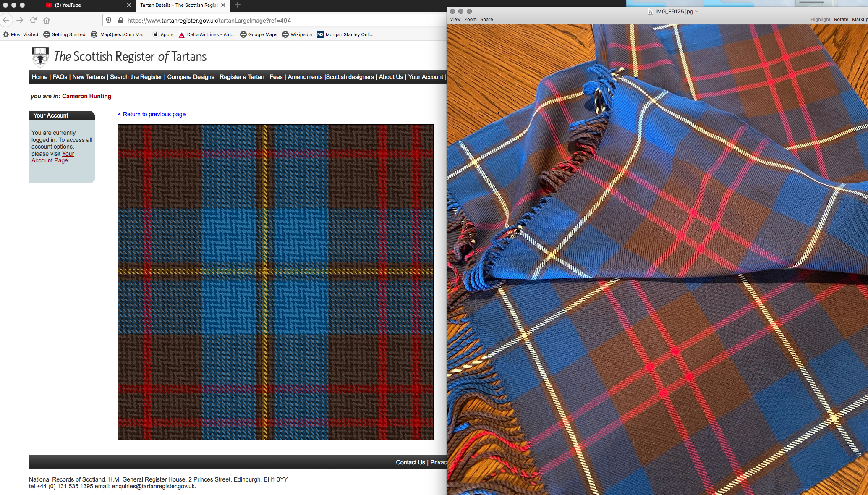Click Contact Us footer link
Image resolution: width=868 pixels, height=495 pixels.
coord(410,462)
